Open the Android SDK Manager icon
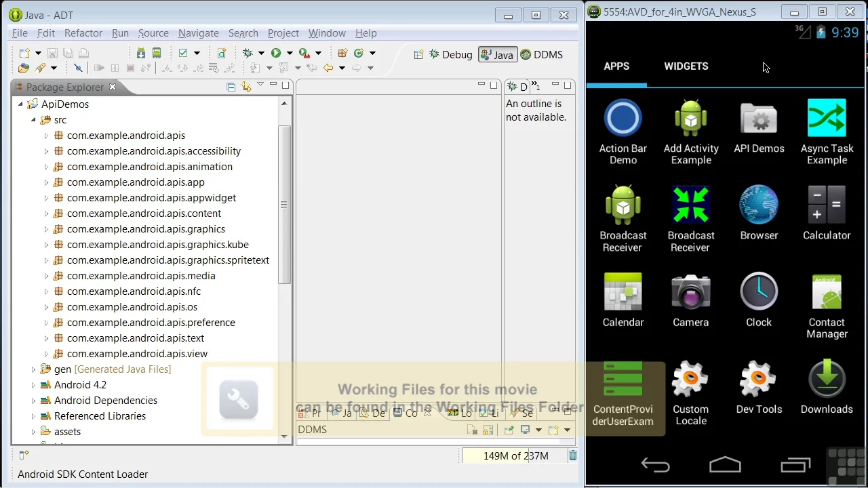Screen dimensions: 868x488 tap(141, 53)
